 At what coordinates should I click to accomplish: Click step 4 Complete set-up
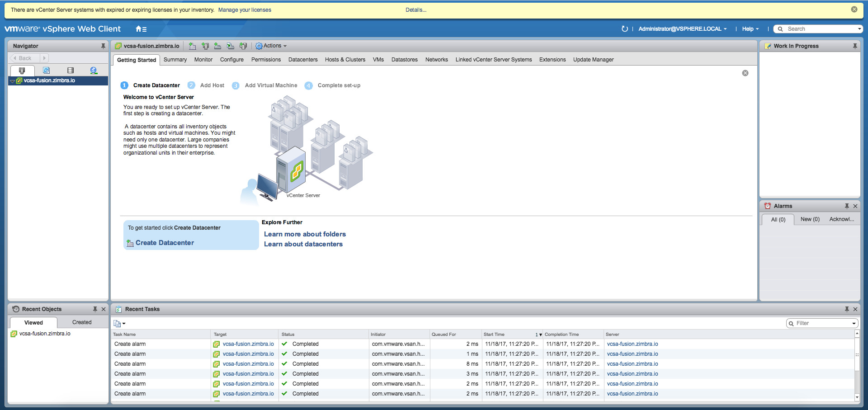tap(333, 85)
